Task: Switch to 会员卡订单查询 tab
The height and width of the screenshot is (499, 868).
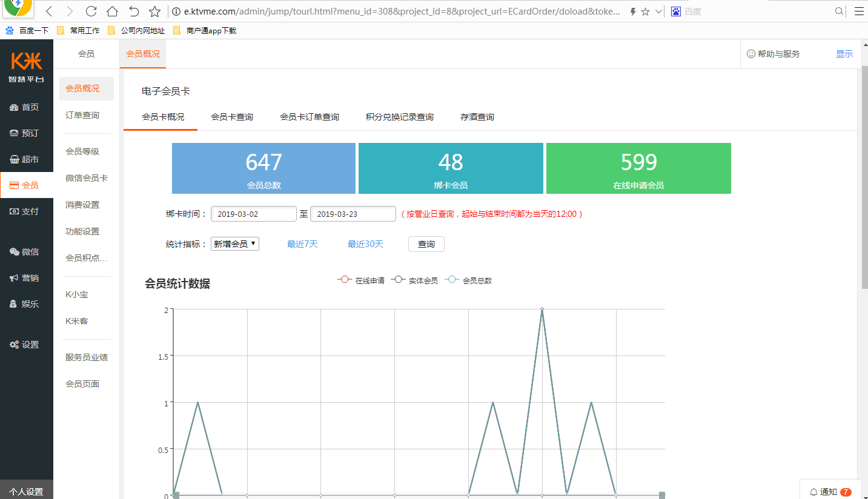Action: tap(310, 117)
